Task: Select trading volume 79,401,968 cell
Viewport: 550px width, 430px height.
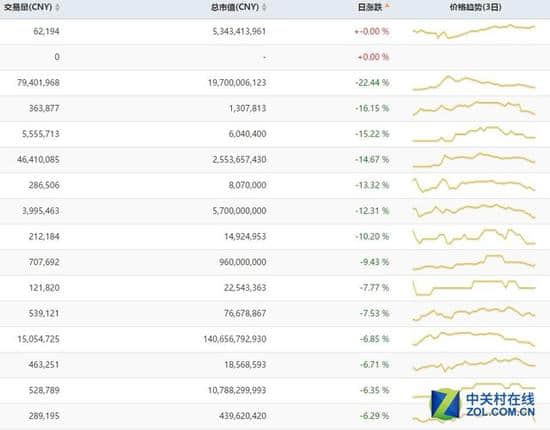Action: click(38, 82)
